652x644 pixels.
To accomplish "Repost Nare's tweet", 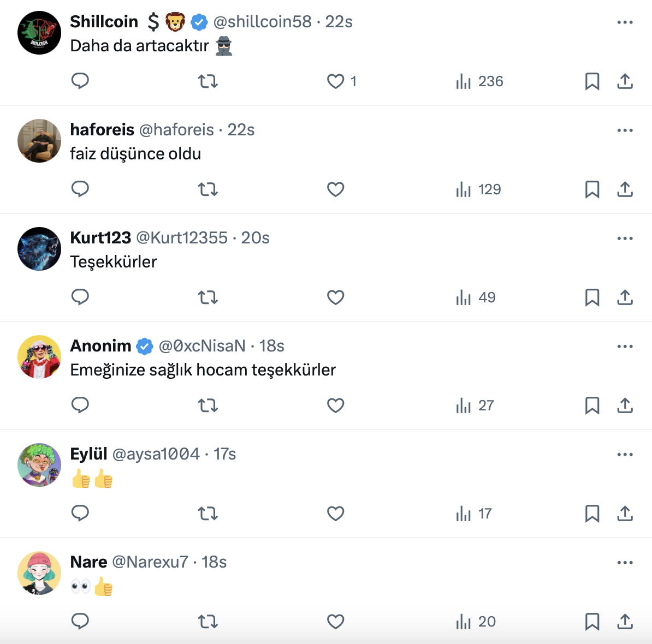I will (208, 622).
